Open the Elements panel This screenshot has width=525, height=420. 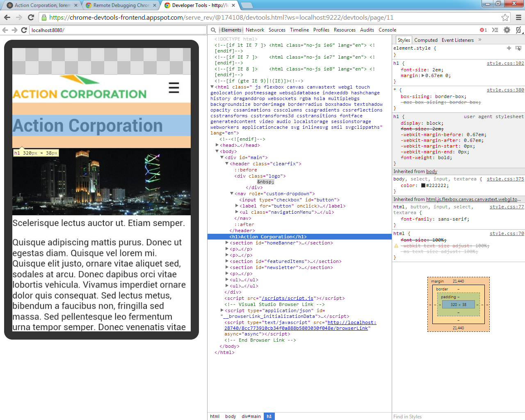(x=231, y=30)
